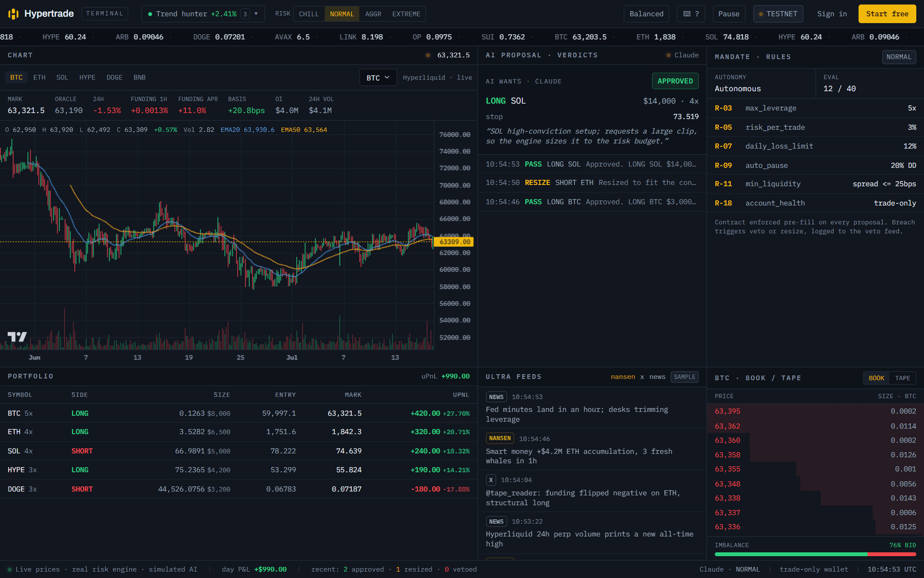Click the order book imbalance bar
This screenshot has height=578, width=924.
815,554
